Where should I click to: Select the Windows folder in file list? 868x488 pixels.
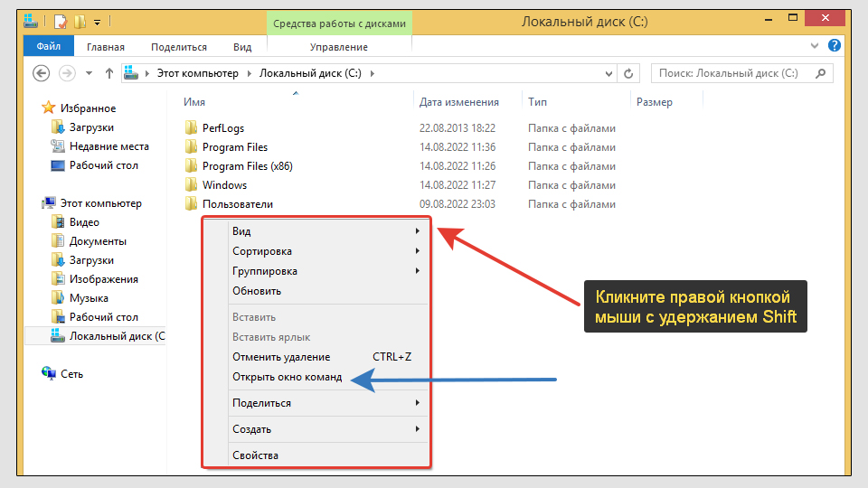coord(224,185)
